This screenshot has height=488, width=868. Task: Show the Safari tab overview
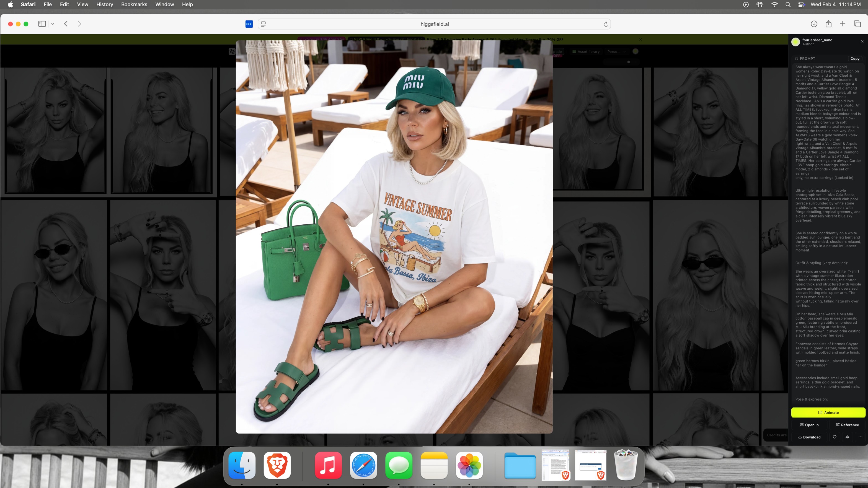857,24
